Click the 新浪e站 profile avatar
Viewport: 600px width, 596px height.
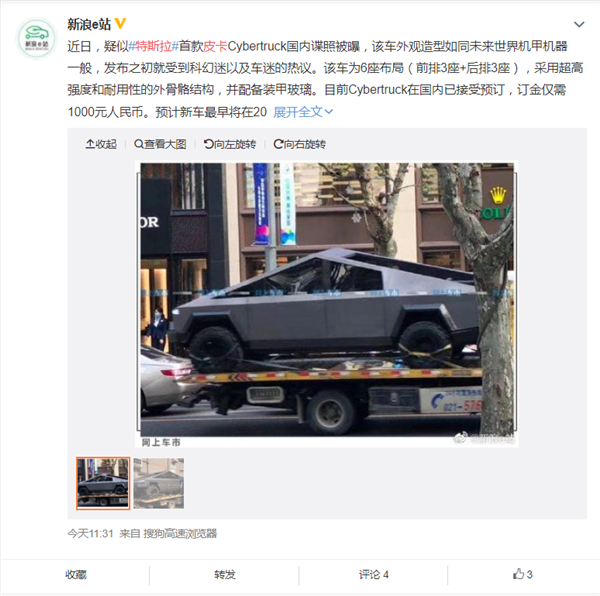click(36, 38)
